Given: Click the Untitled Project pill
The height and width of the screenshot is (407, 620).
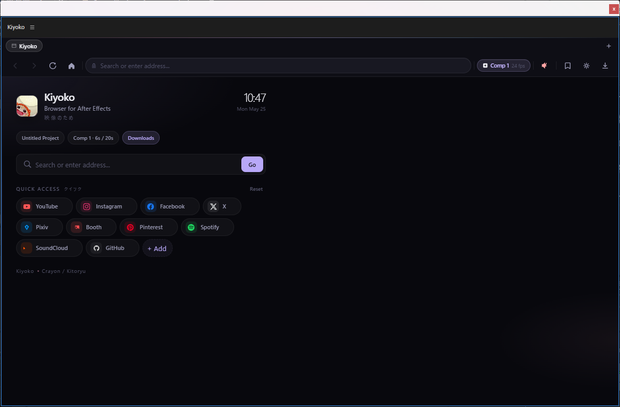Looking at the screenshot, I should (x=40, y=138).
